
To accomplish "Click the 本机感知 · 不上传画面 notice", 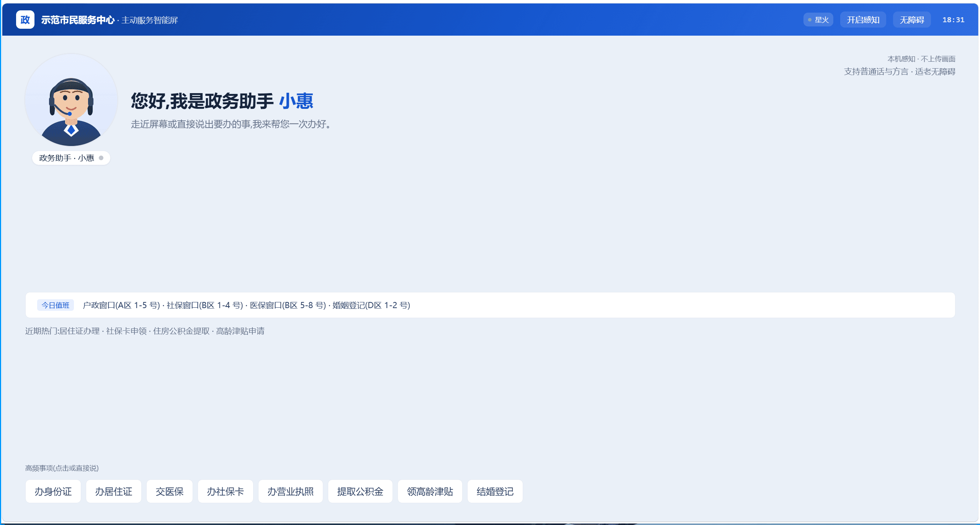I will [921, 59].
